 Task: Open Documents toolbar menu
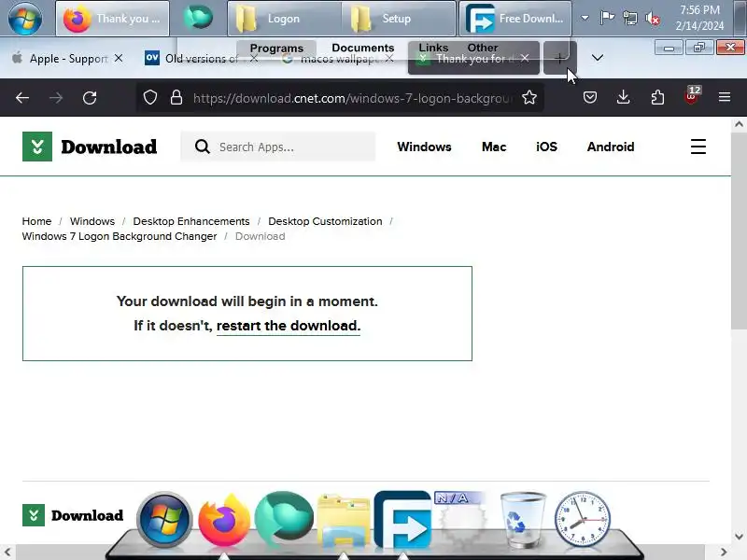click(363, 48)
